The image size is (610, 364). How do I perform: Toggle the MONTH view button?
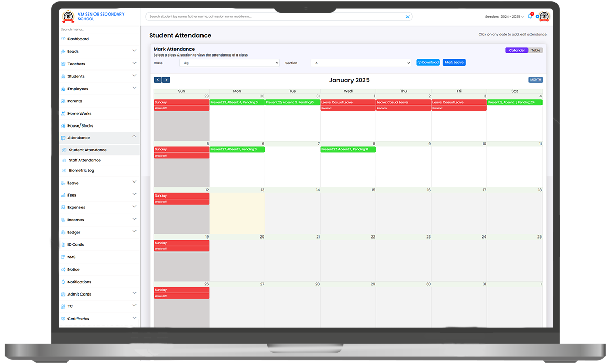click(x=535, y=80)
